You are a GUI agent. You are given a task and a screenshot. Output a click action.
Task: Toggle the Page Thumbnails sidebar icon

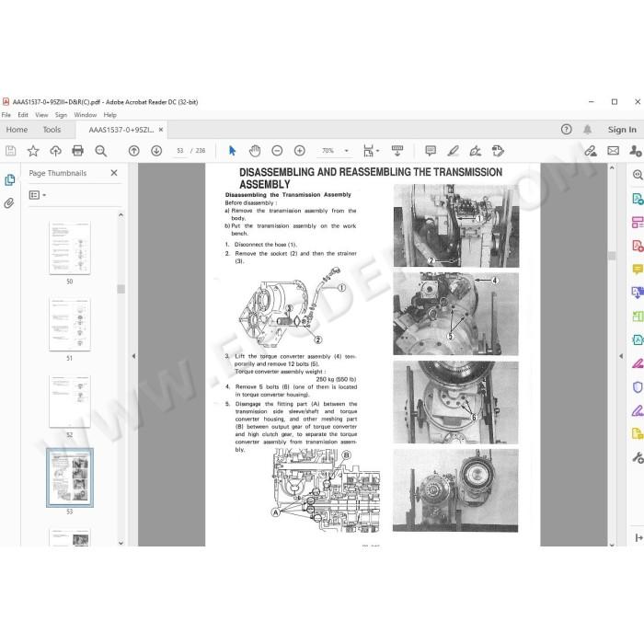[9, 180]
